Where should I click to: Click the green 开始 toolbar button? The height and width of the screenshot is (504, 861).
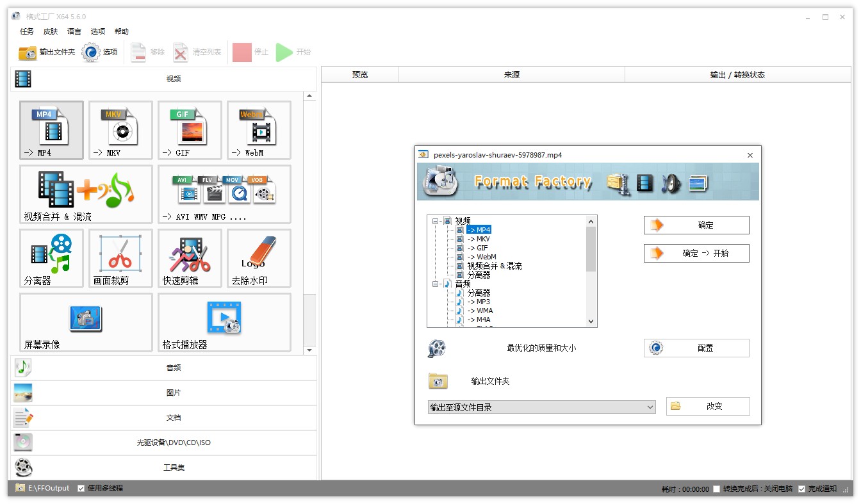(293, 53)
